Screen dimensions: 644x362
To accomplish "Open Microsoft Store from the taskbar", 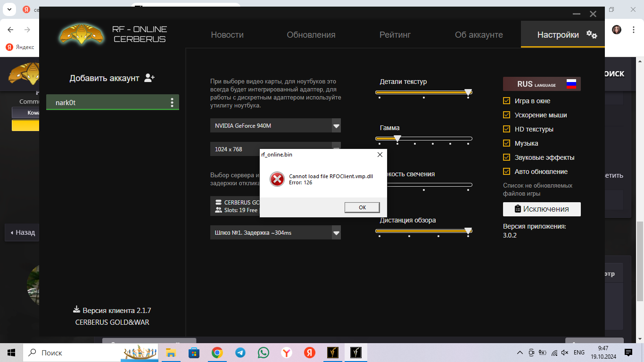I will [194, 353].
